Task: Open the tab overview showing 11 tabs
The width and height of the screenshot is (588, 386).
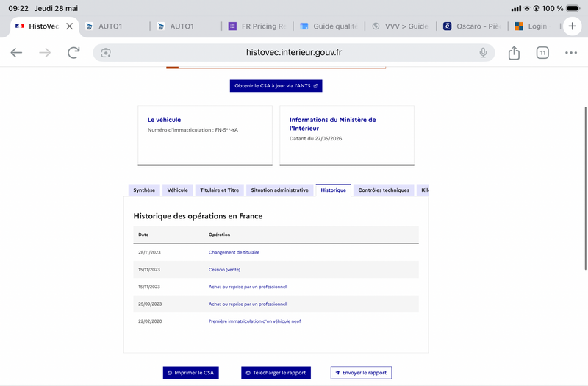Action: coord(542,53)
